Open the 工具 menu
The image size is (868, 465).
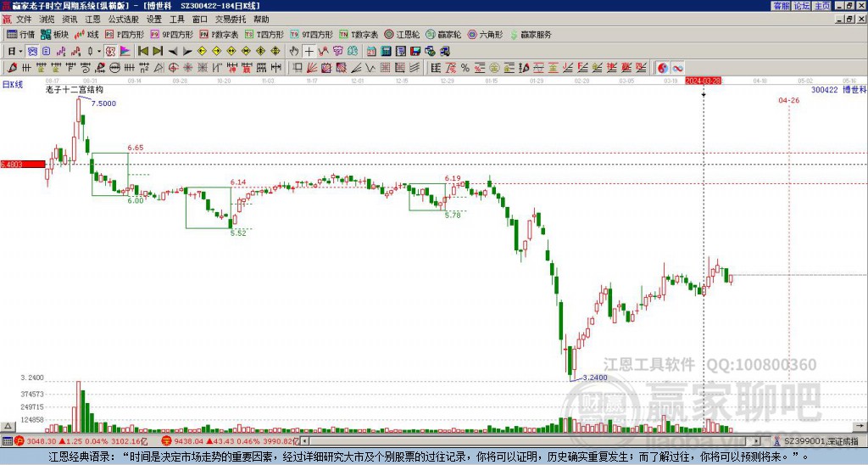(x=177, y=20)
